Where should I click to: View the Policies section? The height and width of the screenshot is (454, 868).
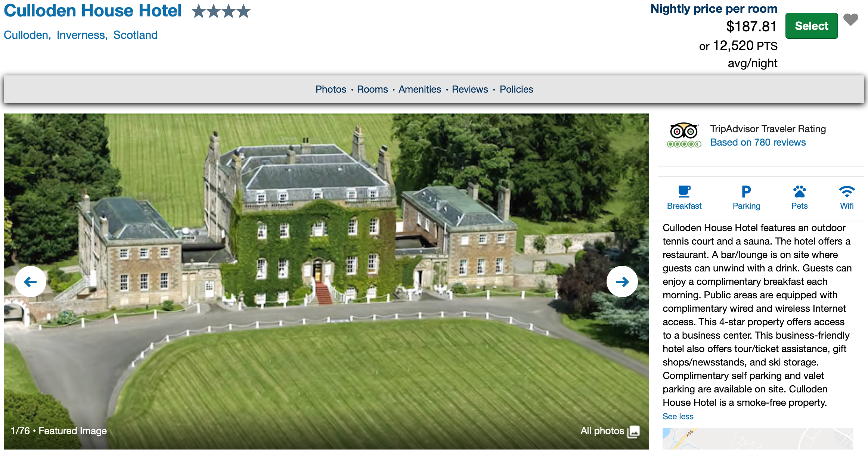pyautogui.click(x=517, y=89)
